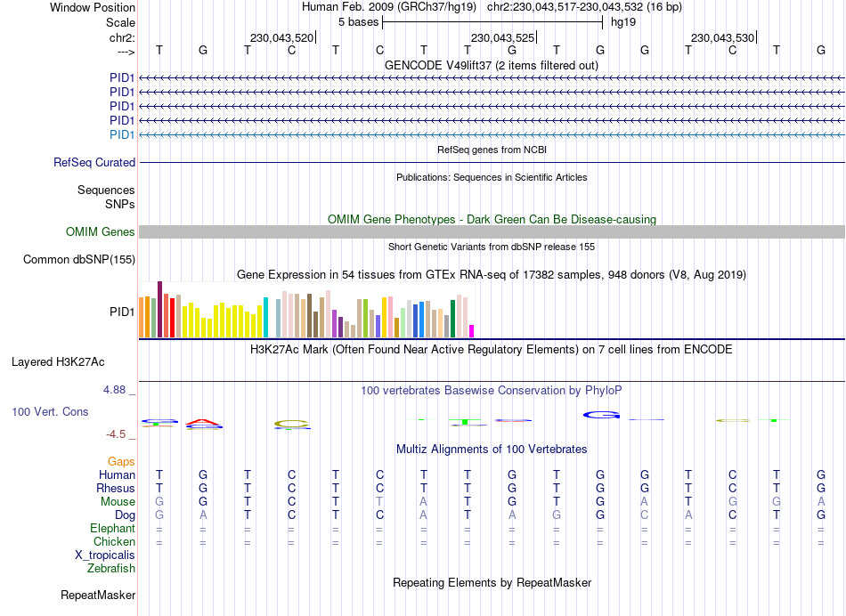Click the red A PhyloP logo letter
The width and height of the screenshot is (846, 616).
click(x=203, y=422)
